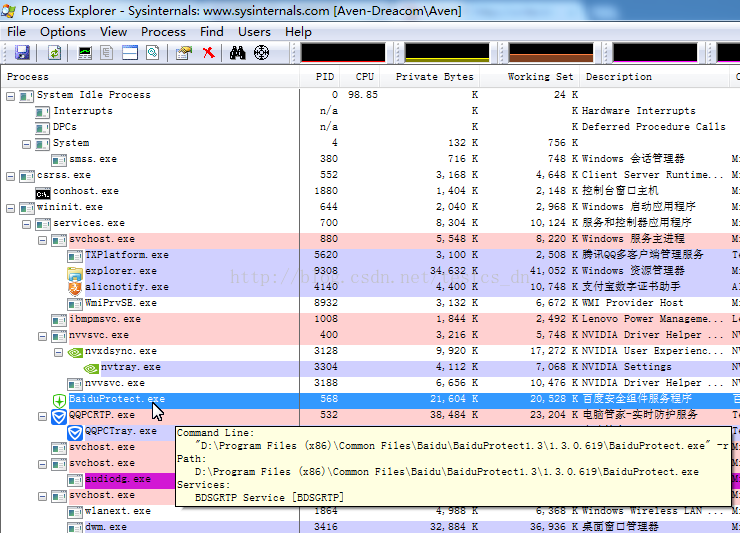This screenshot has height=533, width=740.
Task: Click the Refresh Now toolbar icon
Action: coord(55,52)
